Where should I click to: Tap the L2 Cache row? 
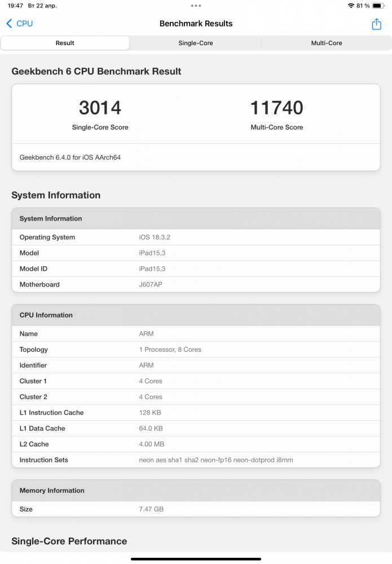196,444
